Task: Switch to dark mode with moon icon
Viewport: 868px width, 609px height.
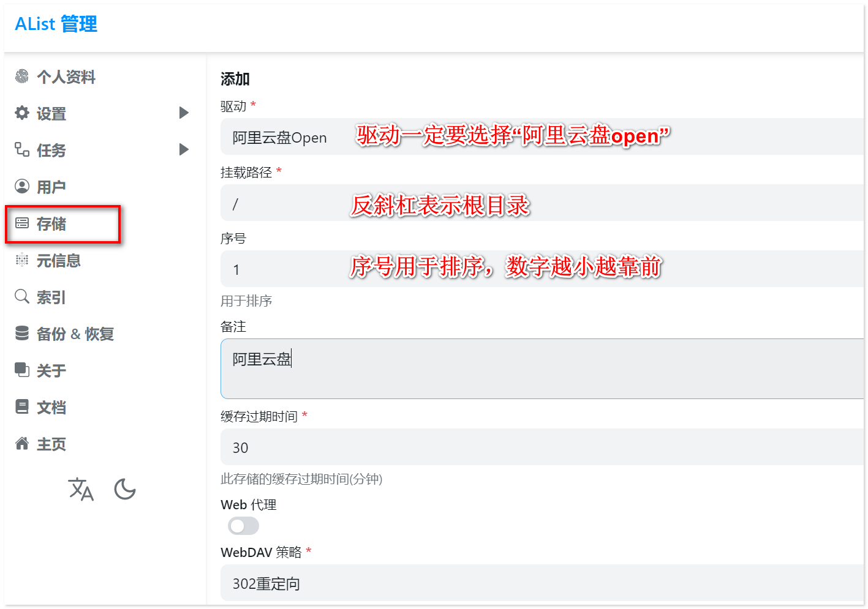Action: tap(125, 490)
